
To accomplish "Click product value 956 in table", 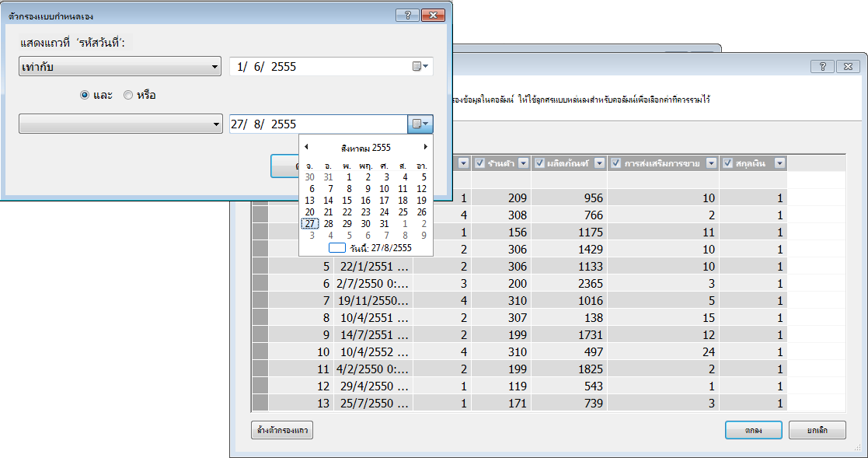I will pyautogui.click(x=569, y=198).
